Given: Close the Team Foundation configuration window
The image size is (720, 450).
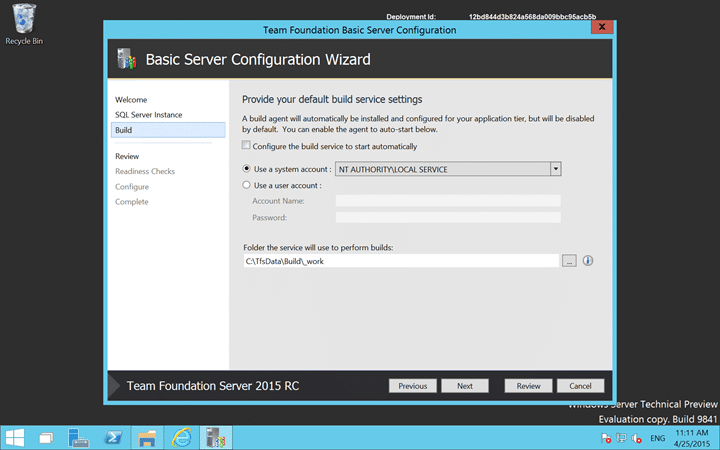Looking at the screenshot, I should point(602,27).
